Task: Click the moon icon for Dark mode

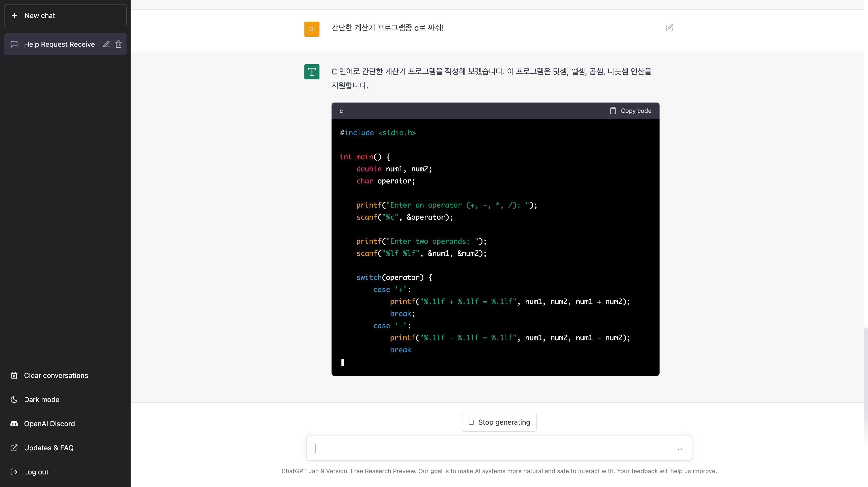Action: (14, 399)
